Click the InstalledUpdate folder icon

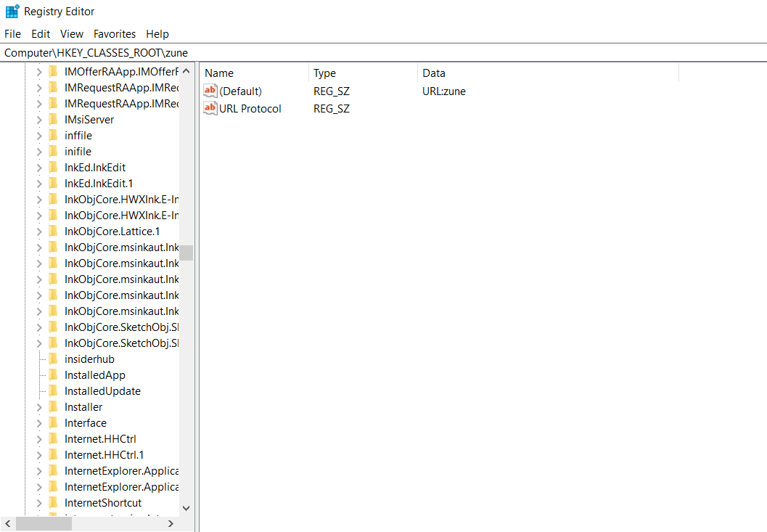click(53, 391)
